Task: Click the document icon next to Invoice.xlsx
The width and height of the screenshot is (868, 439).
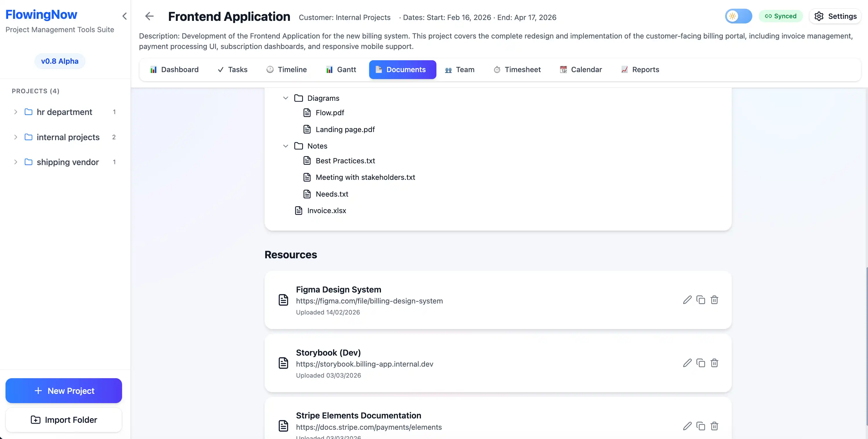Action: (x=299, y=211)
